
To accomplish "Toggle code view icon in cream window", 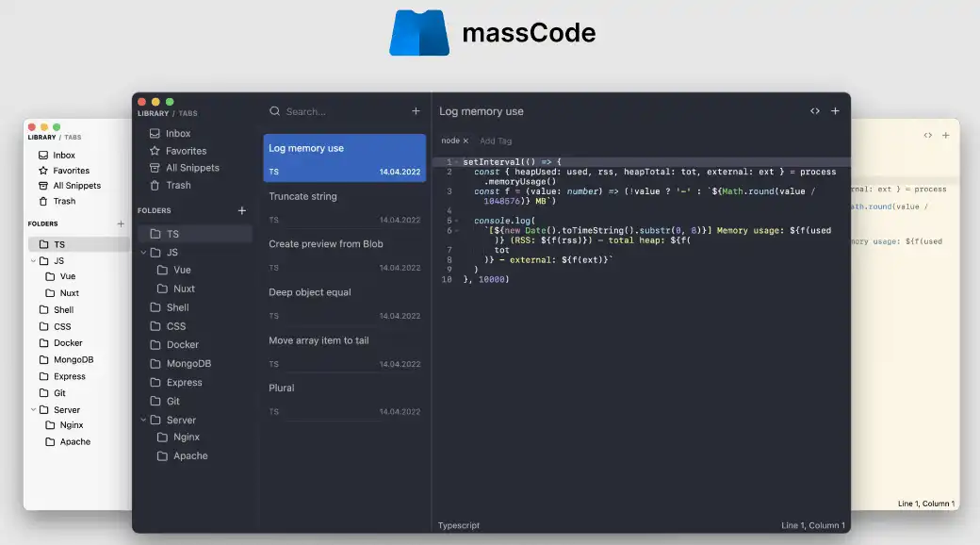I will (x=928, y=135).
